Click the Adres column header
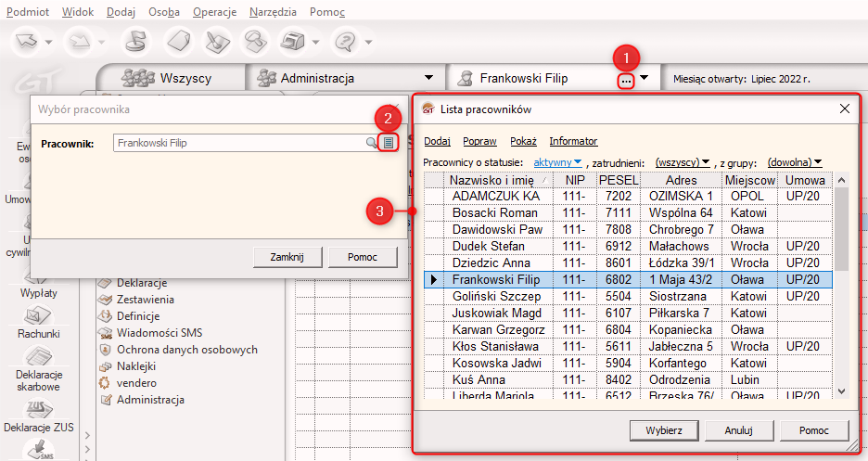The height and width of the screenshot is (461, 868). (x=681, y=180)
